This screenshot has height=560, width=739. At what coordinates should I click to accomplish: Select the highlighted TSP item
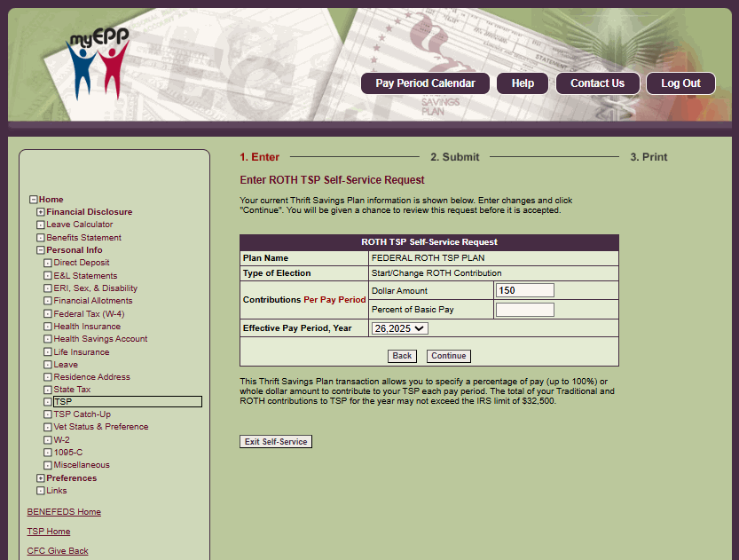pyautogui.click(x=127, y=402)
